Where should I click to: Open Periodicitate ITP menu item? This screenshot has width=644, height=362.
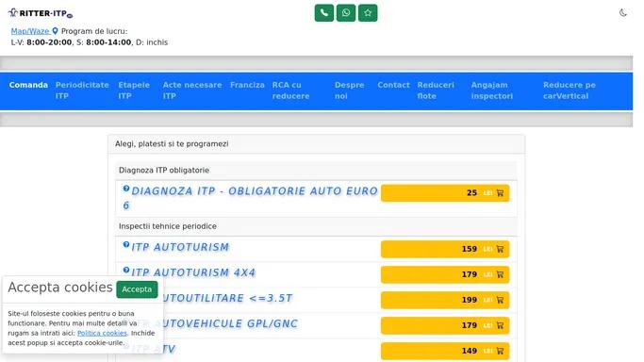(x=82, y=90)
